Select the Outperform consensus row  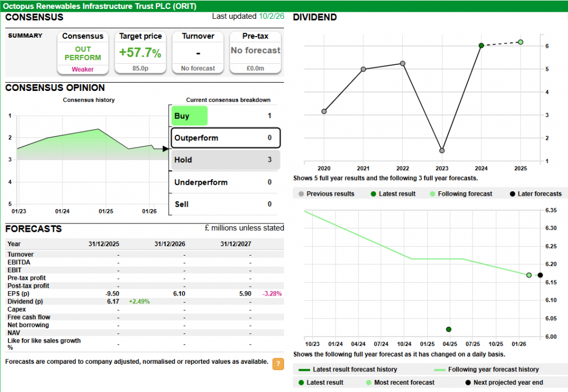(225, 138)
